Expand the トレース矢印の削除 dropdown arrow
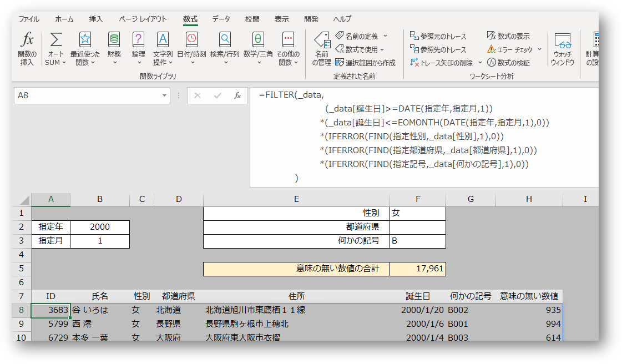This screenshot has height=364, width=622. tap(480, 63)
